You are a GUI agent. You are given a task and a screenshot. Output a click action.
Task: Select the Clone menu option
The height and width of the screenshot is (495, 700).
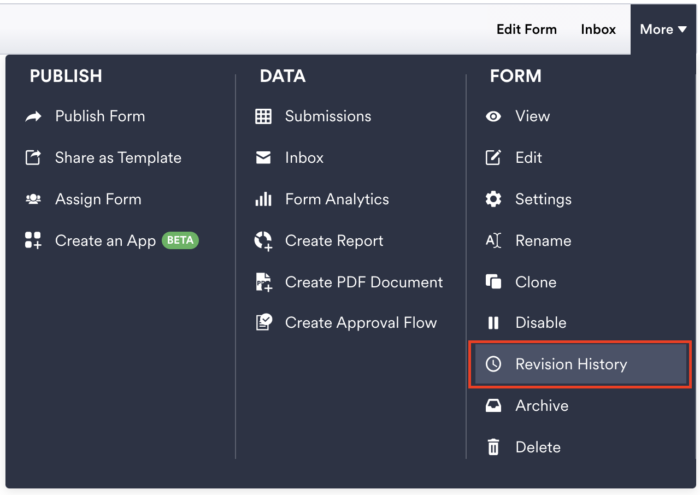click(x=535, y=282)
